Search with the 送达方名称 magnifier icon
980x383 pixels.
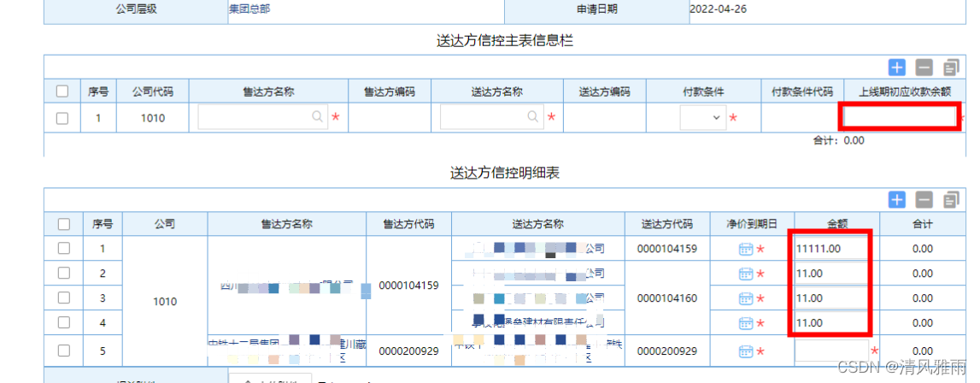[533, 116]
